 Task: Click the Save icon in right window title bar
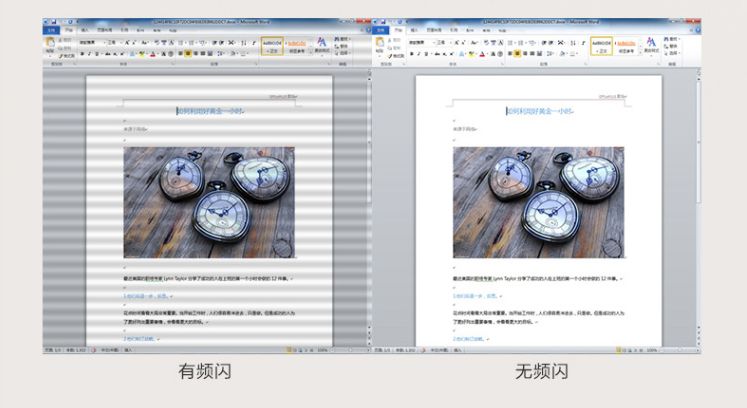point(382,21)
